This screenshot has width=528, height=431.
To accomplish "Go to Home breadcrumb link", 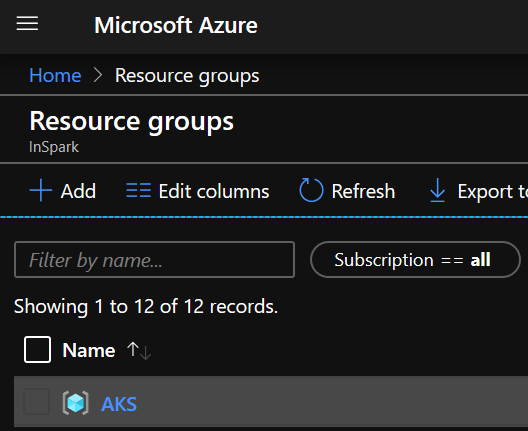I will pos(55,75).
